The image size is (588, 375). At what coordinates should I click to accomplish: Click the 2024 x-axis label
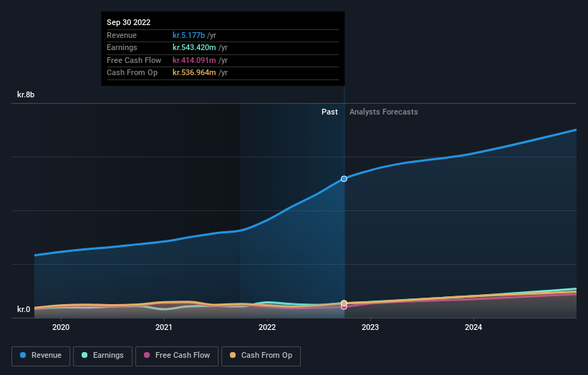tap(473, 327)
